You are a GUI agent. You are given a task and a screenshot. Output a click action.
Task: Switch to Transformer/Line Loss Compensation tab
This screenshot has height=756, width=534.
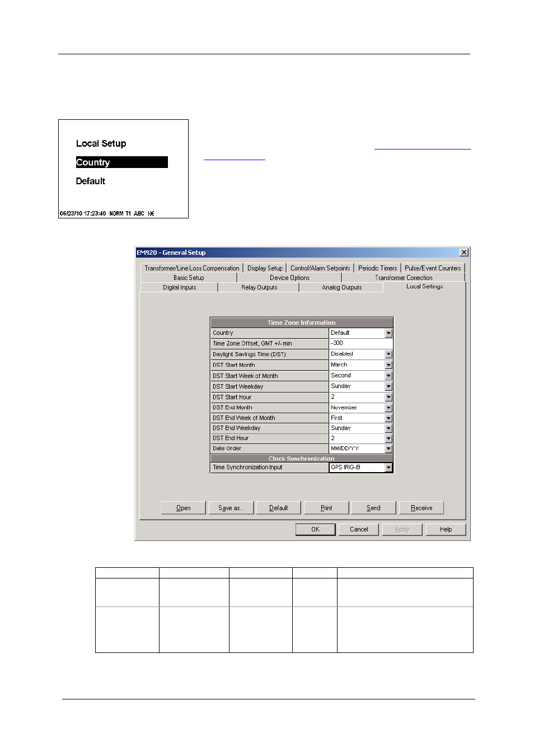(192, 268)
